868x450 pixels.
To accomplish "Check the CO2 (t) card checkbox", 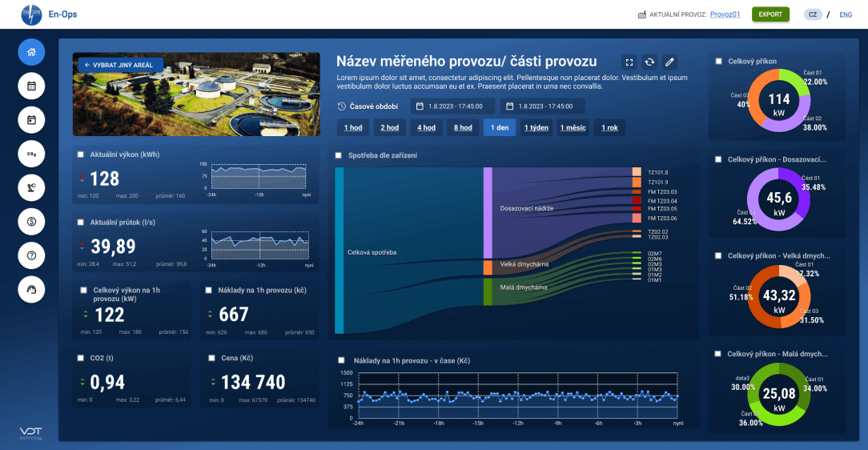I will [x=81, y=358].
